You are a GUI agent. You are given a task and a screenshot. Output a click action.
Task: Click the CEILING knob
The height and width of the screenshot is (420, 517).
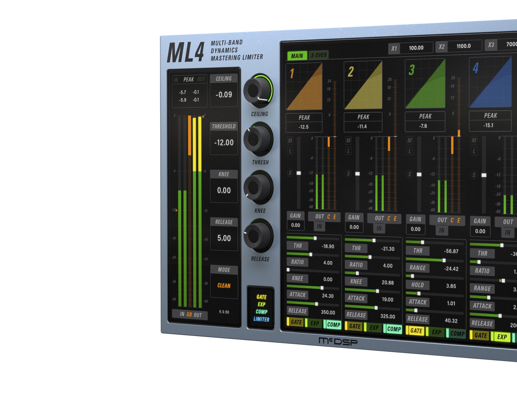(258, 91)
